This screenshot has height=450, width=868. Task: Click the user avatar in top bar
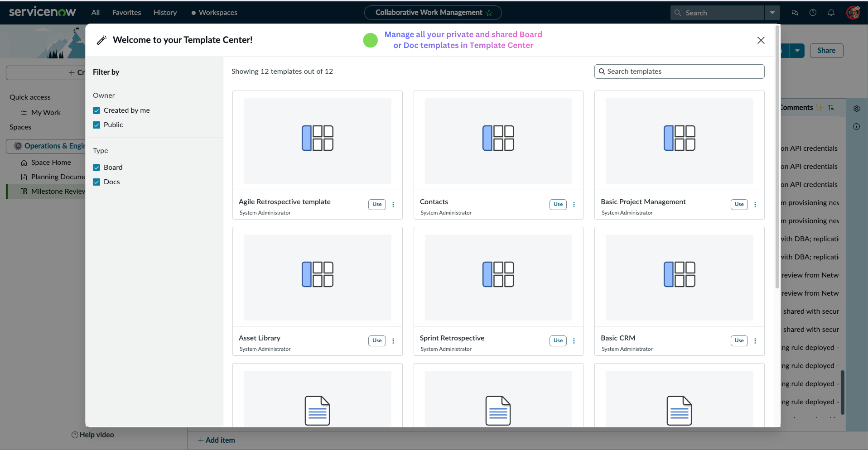tap(853, 13)
